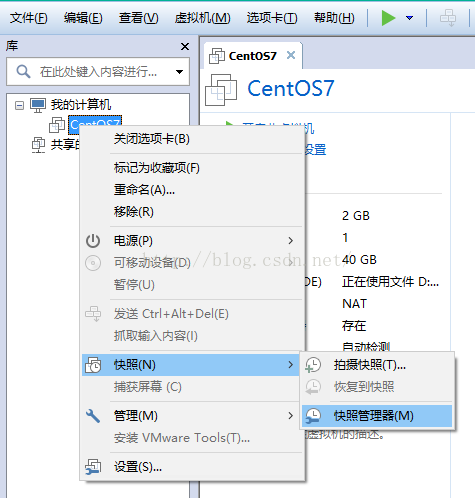This screenshot has width=475, height=498.
Task: Choose 标记为收藏项(F) in context menu
Action: [x=192, y=168]
